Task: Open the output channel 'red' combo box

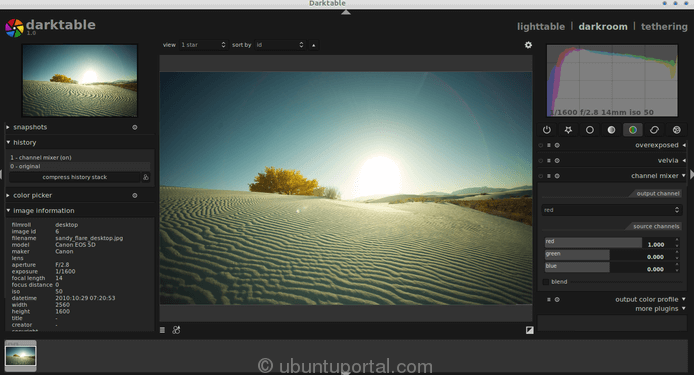Action: coord(611,210)
